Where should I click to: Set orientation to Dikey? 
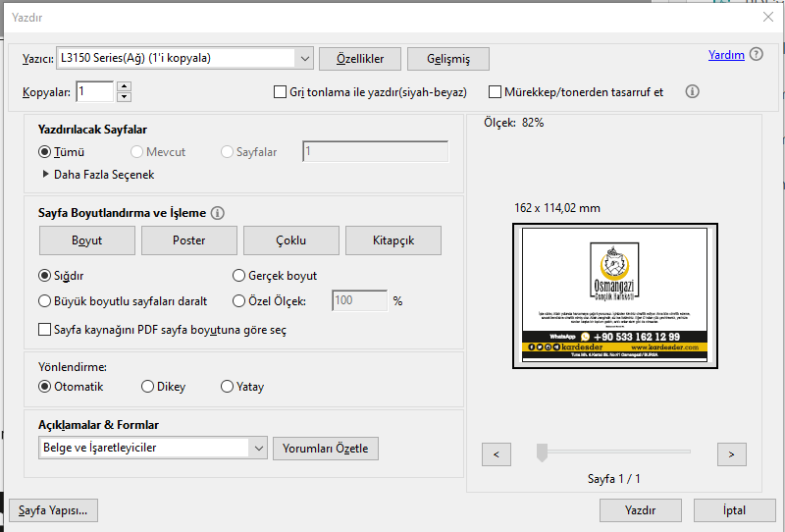click(x=147, y=387)
